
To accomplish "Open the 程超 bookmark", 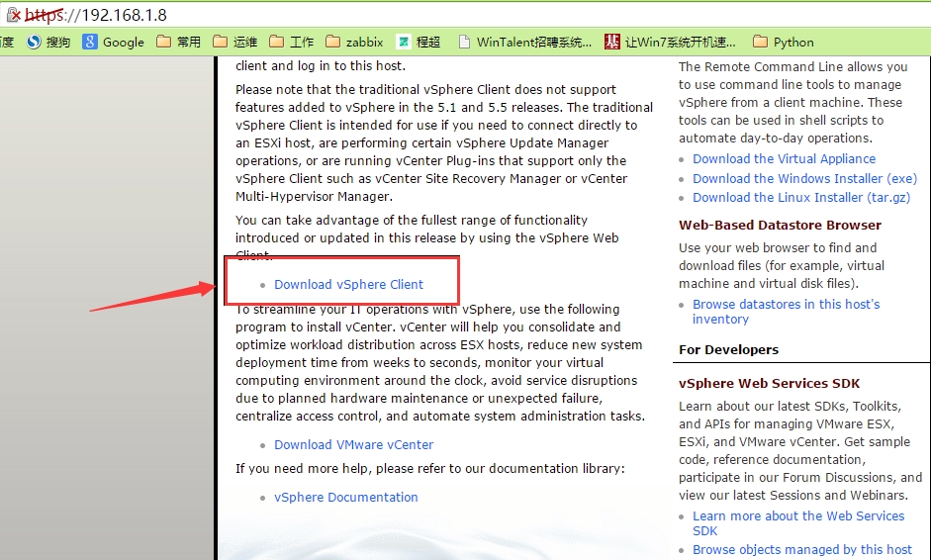I will tap(419, 43).
